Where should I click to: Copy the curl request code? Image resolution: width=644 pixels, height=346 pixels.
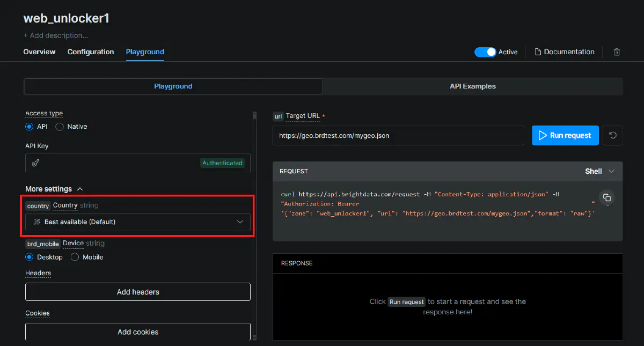(x=607, y=198)
